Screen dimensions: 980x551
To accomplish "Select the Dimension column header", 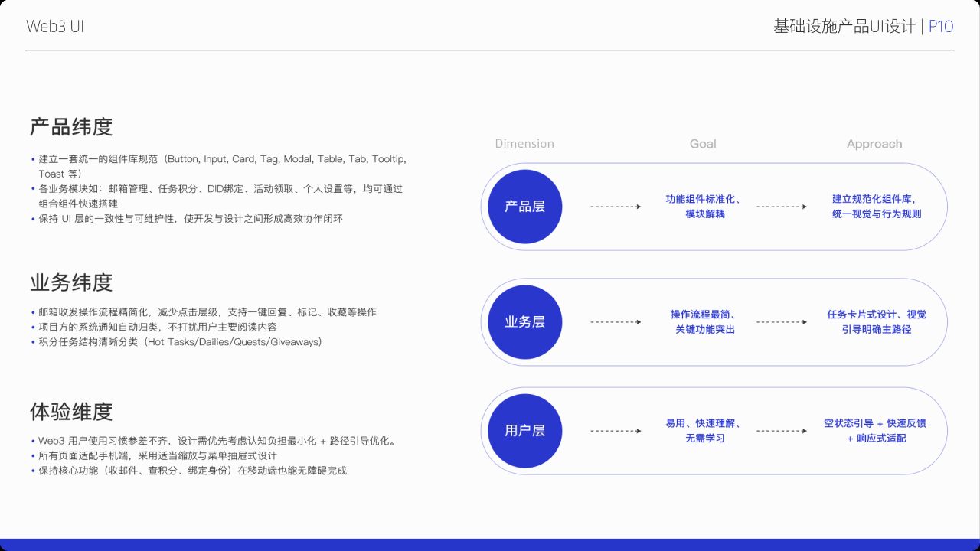I will click(x=524, y=144).
